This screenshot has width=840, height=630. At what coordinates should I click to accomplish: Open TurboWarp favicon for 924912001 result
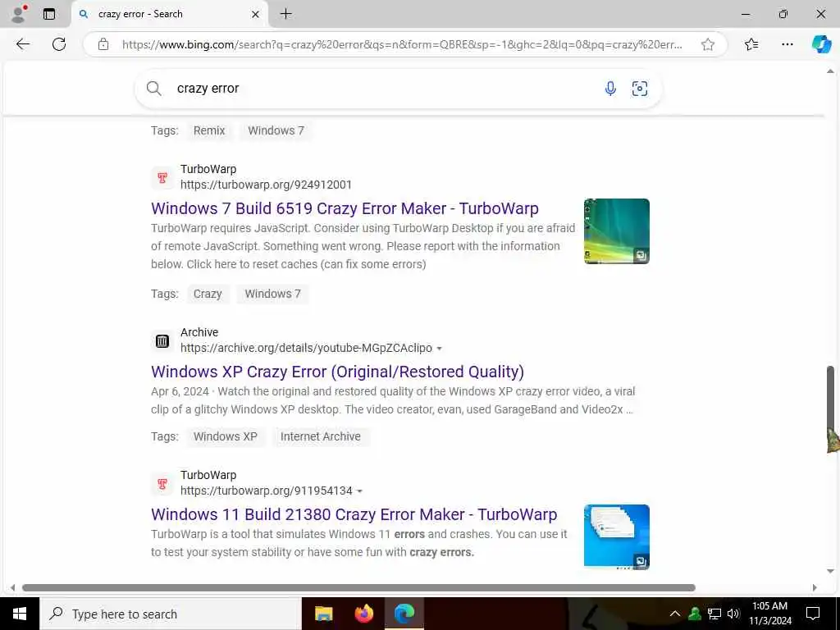pos(162,177)
